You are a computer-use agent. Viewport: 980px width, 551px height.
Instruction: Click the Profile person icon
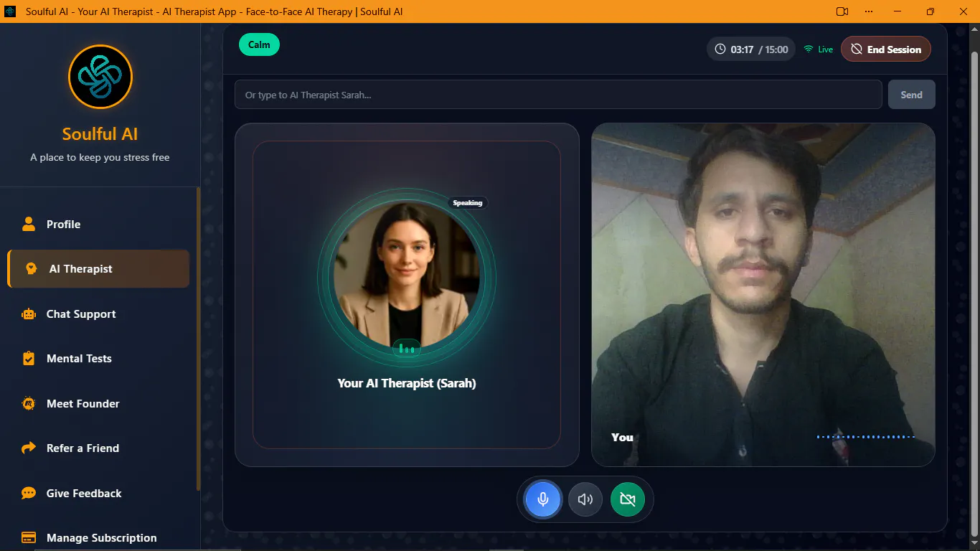pyautogui.click(x=29, y=224)
